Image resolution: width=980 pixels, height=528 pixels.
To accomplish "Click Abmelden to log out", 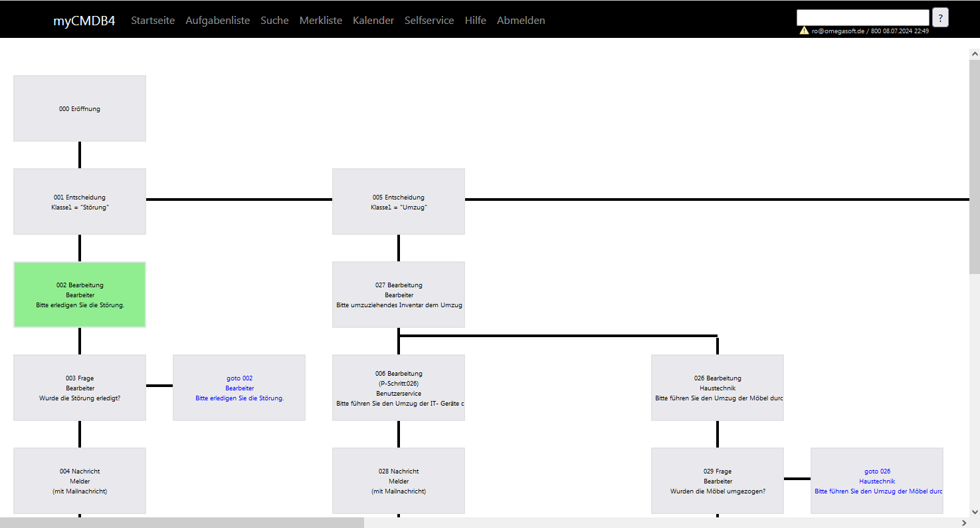I will (x=521, y=21).
